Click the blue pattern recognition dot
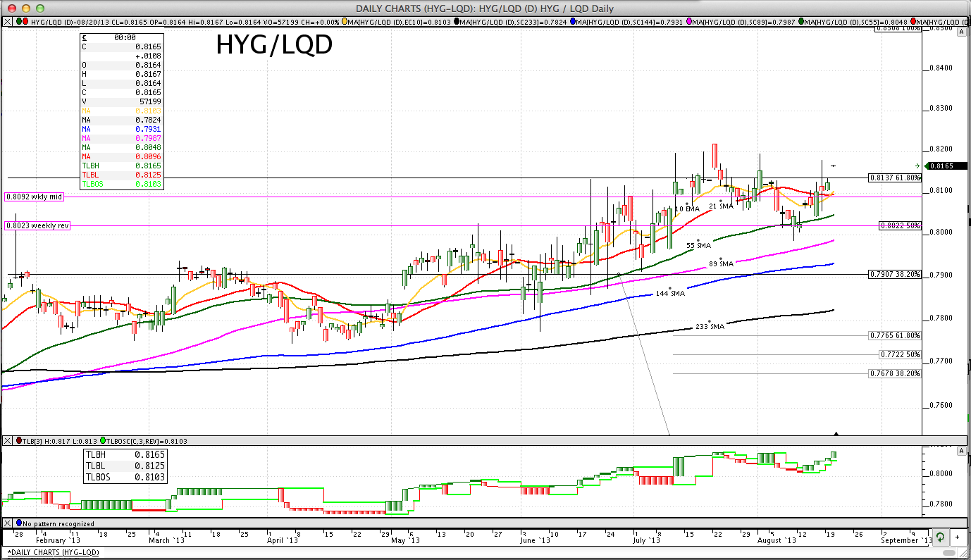The image size is (971, 560). tap(19, 523)
